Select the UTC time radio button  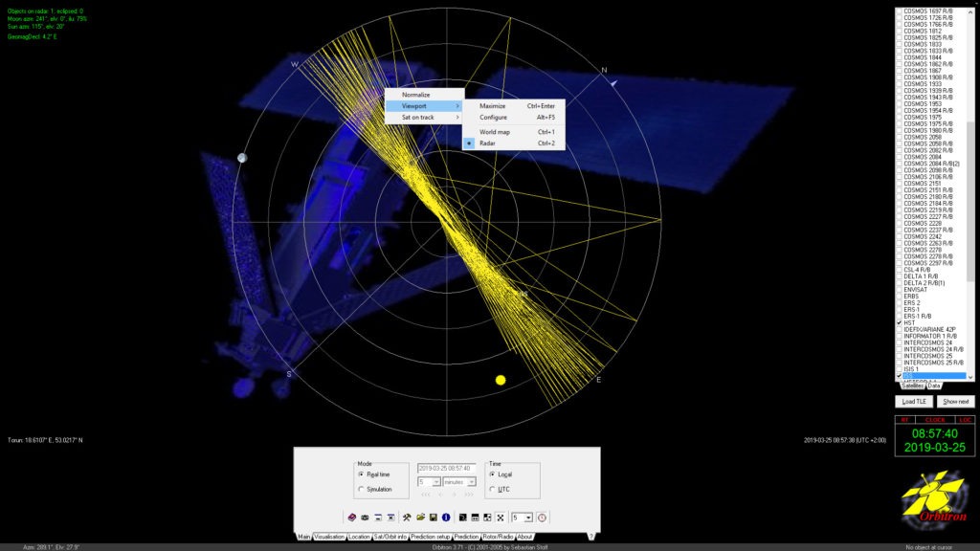click(492, 489)
